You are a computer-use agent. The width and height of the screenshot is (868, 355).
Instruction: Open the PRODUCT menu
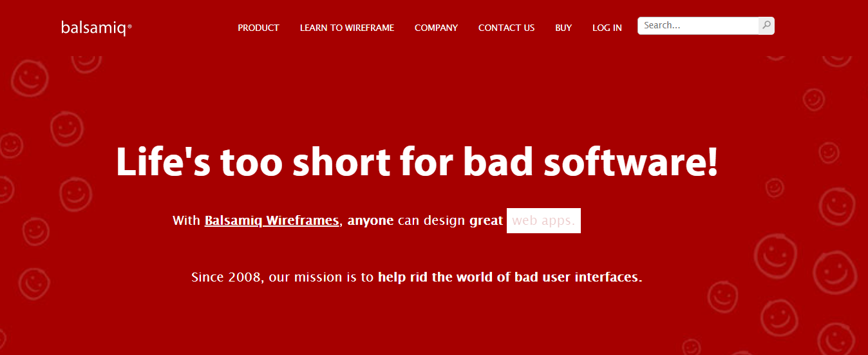[x=258, y=28]
